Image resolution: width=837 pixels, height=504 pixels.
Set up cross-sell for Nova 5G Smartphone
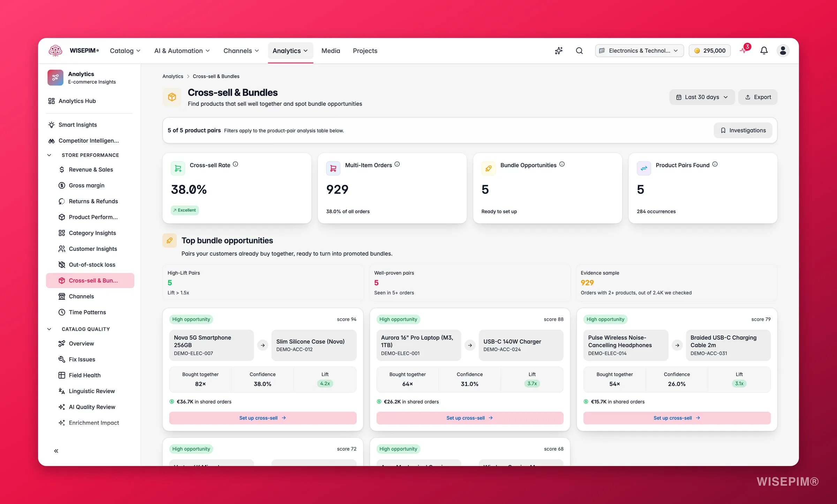click(x=263, y=418)
